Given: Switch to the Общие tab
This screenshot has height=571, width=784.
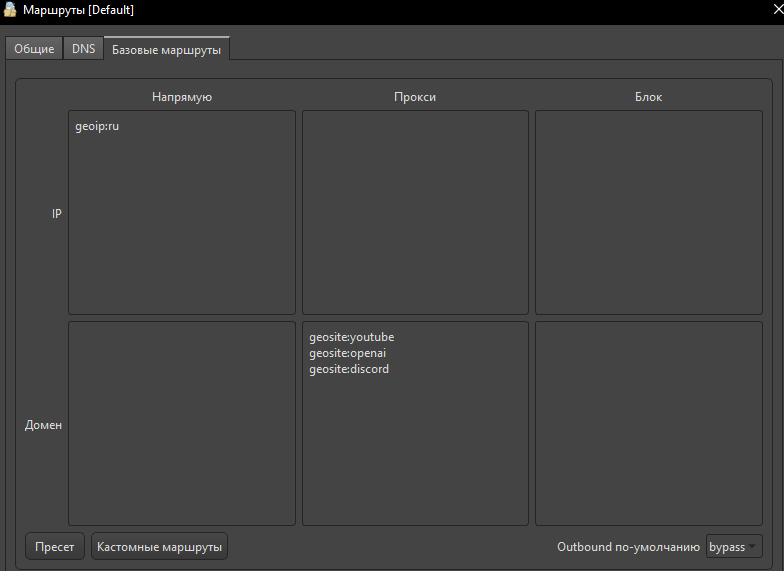Looking at the screenshot, I should (34, 48).
